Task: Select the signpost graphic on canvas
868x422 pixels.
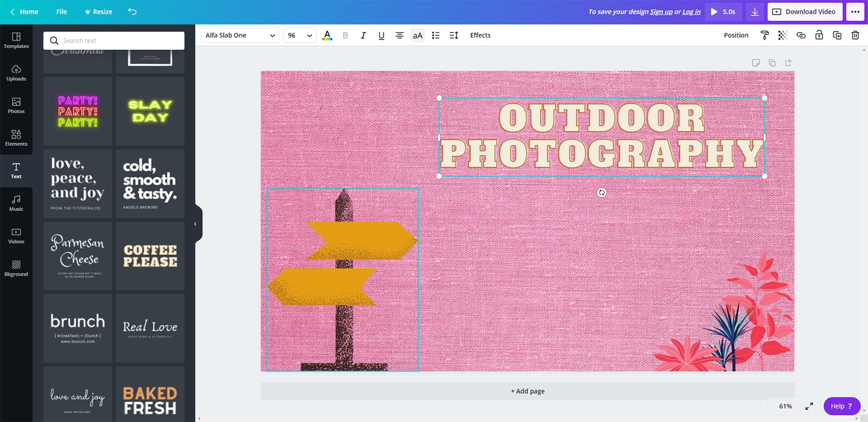Action: coord(342,280)
